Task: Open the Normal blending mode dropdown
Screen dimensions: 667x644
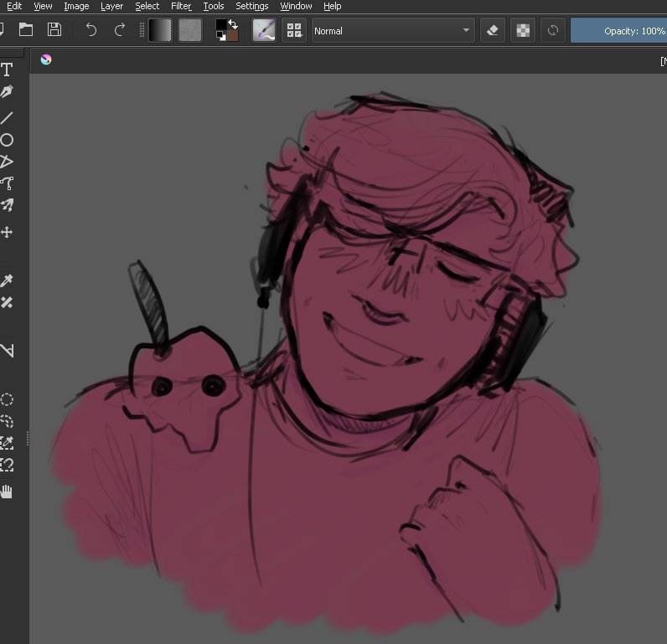Action: tap(393, 31)
